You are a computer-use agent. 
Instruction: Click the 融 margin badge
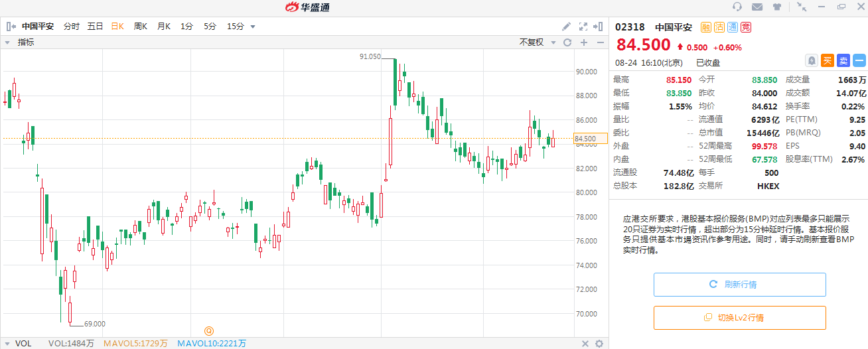tap(705, 27)
